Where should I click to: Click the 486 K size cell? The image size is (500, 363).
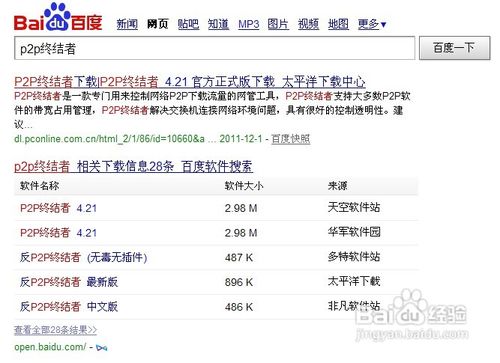click(239, 307)
